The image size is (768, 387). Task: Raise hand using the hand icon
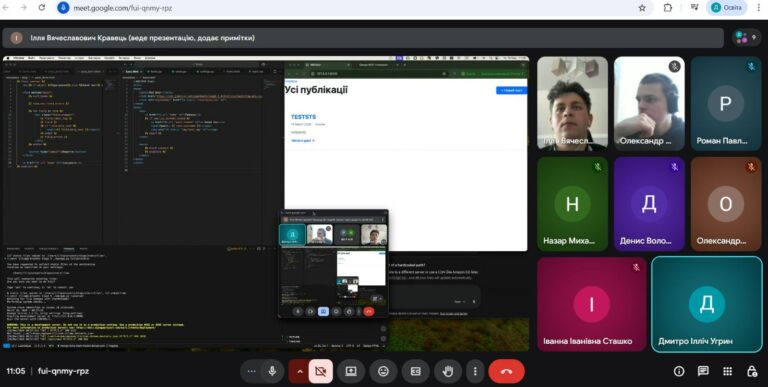[448, 371]
